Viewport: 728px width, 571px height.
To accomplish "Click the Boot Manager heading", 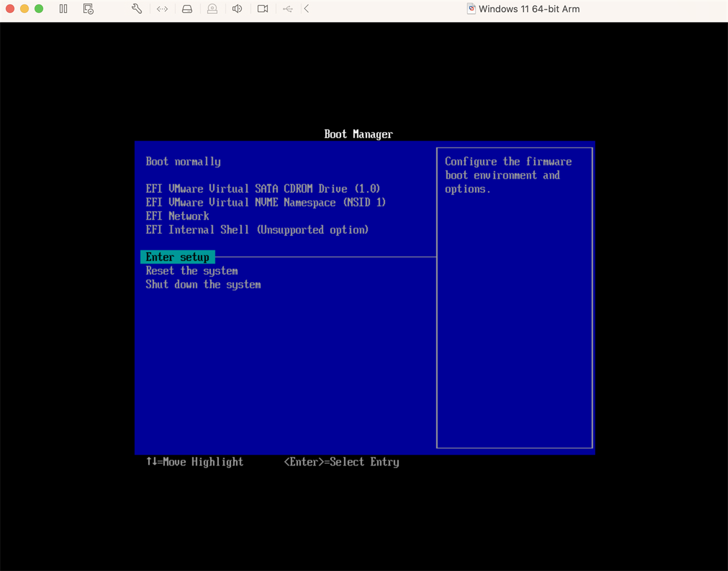I will (x=359, y=134).
